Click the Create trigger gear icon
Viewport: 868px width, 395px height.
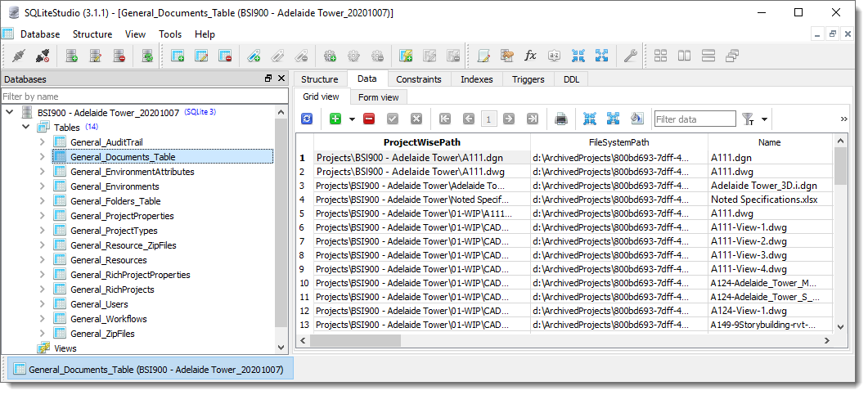pos(331,56)
